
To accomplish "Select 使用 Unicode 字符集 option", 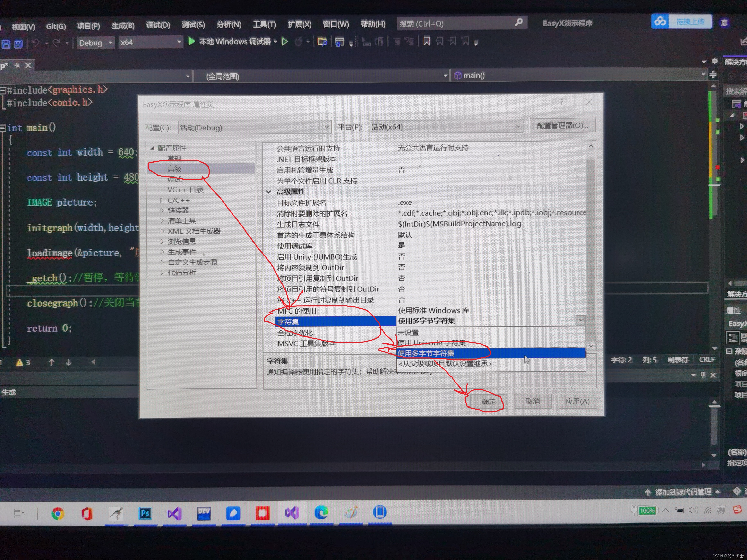I will pos(431,343).
